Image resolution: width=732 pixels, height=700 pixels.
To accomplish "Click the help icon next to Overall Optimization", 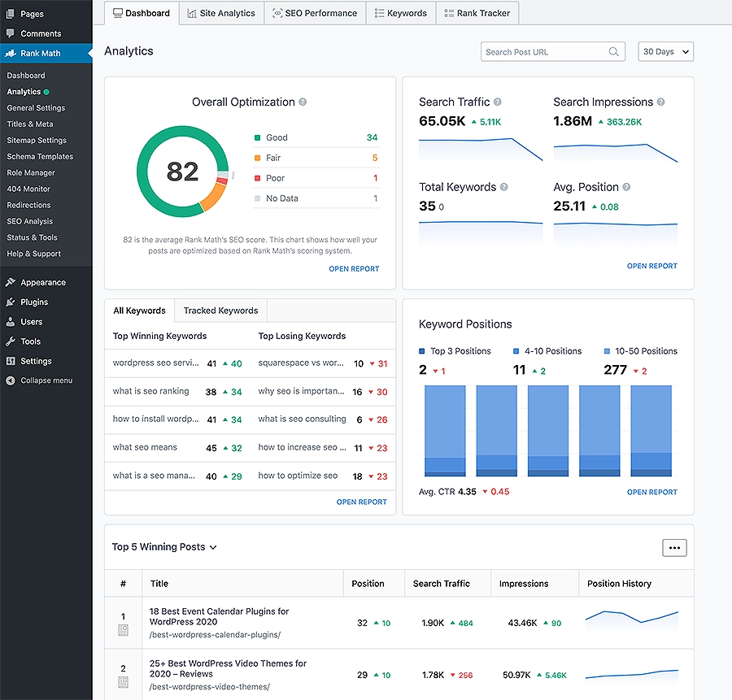I will click(x=303, y=102).
